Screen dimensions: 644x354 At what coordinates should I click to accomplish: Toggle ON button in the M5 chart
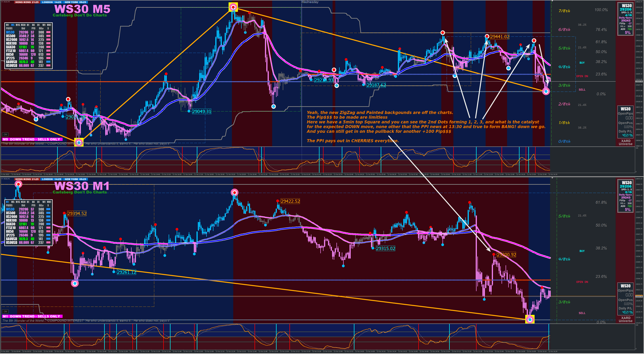pyautogui.click(x=5, y=134)
